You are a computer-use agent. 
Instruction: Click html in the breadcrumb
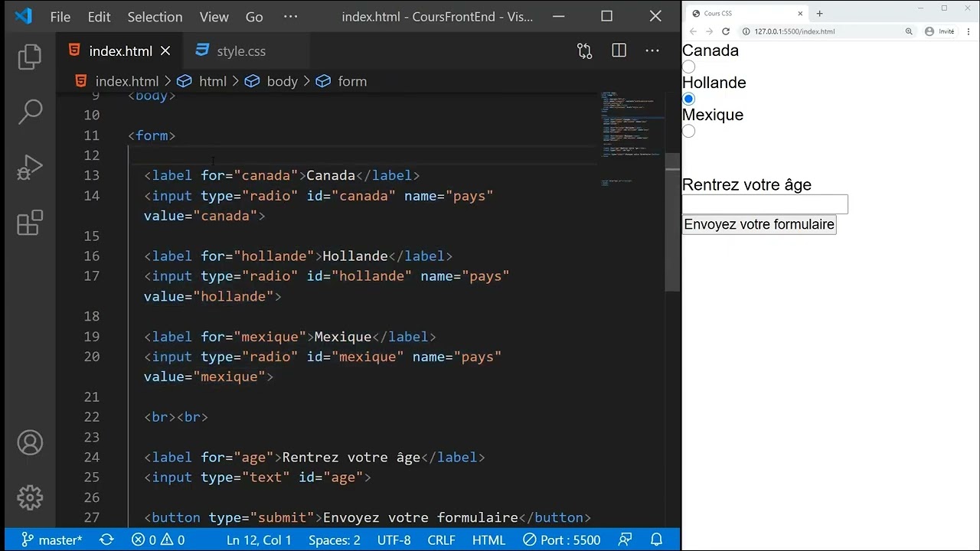pyautogui.click(x=202, y=81)
